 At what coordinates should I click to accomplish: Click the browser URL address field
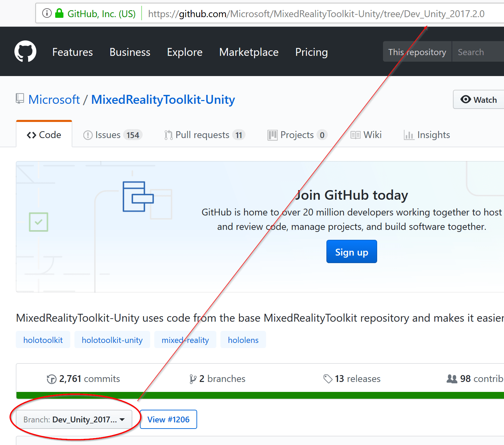316,14
